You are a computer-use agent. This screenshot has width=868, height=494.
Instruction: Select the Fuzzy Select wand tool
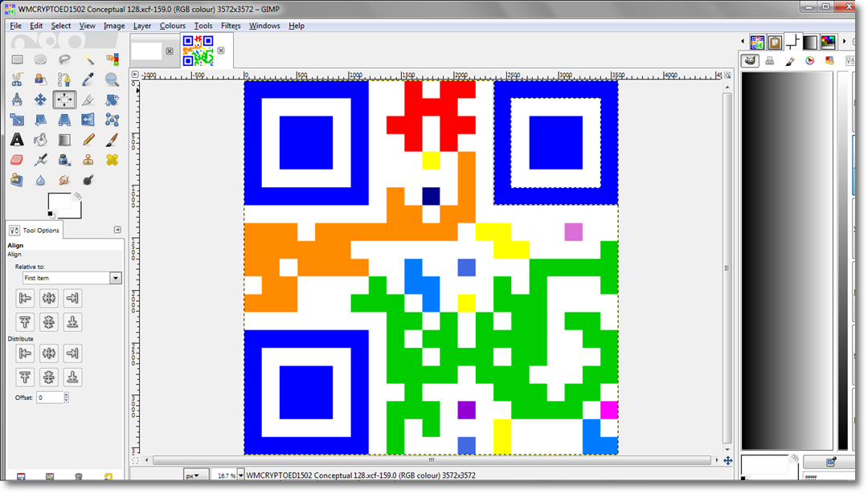coord(88,59)
